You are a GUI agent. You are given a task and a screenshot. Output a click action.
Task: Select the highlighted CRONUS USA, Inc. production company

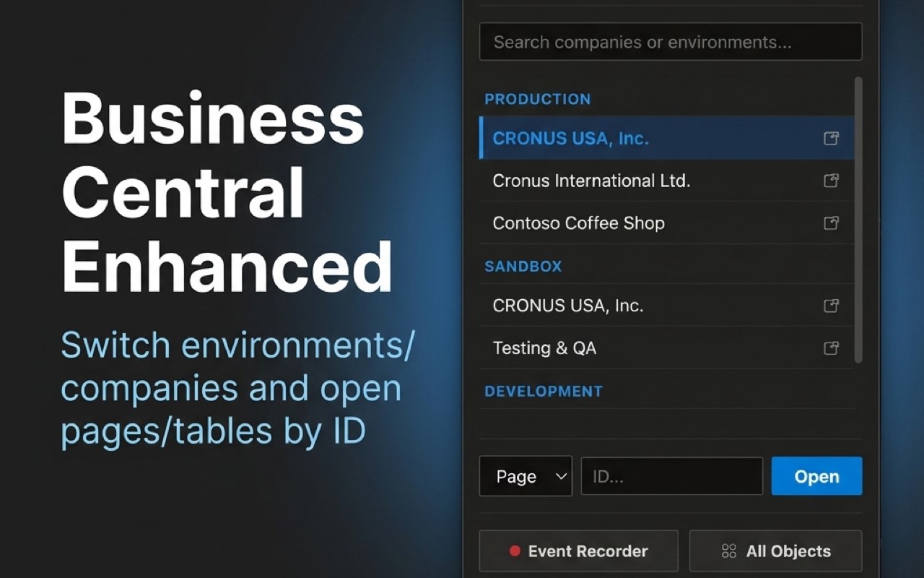pos(667,138)
